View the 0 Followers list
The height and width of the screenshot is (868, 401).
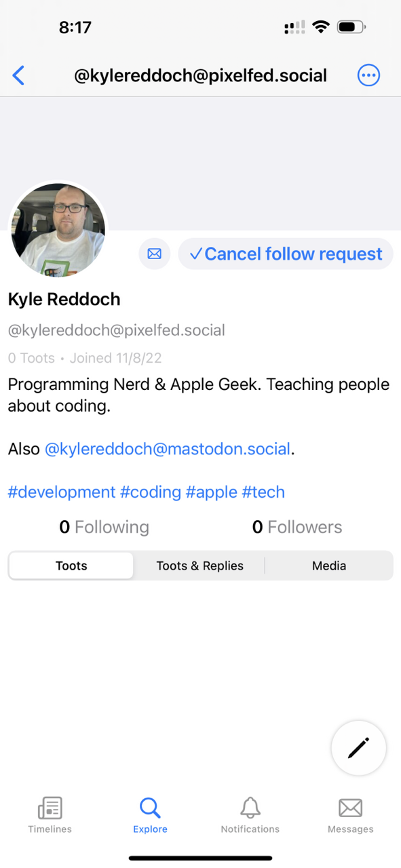[x=297, y=527]
